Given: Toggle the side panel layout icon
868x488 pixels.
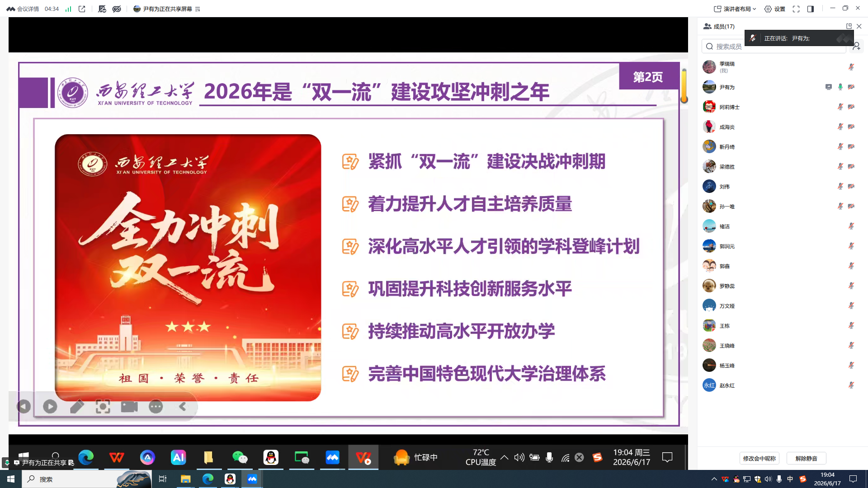Looking at the screenshot, I should pos(811,9).
